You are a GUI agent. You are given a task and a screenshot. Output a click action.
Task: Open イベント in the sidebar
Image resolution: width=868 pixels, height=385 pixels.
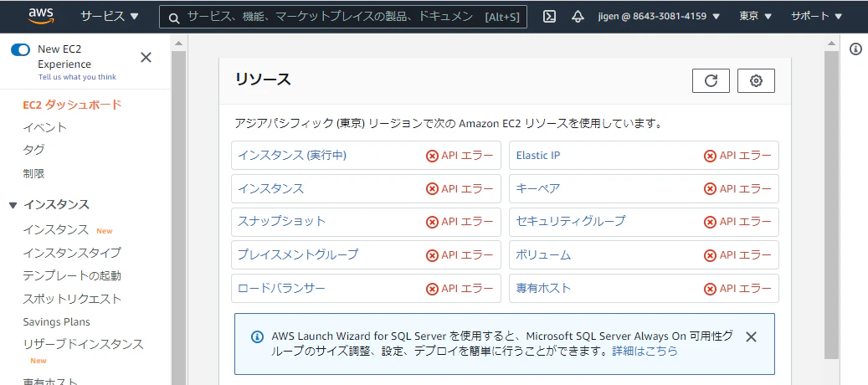[x=45, y=127]
